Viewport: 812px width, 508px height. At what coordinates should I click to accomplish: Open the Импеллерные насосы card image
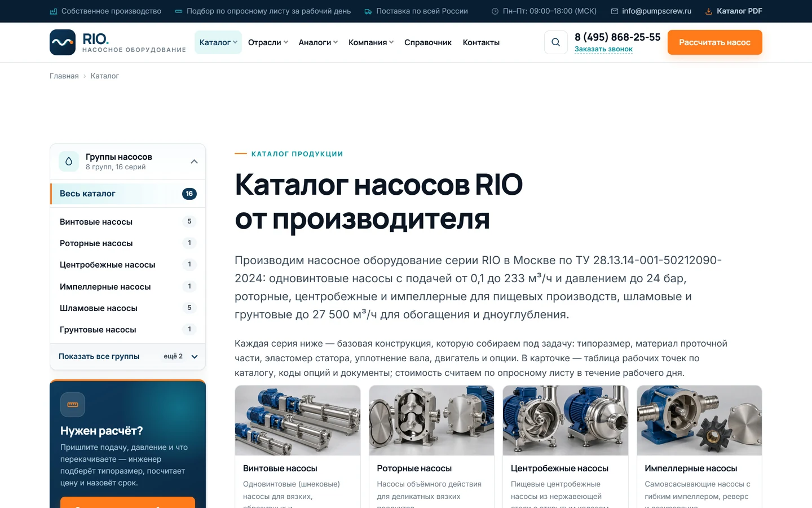[699, 421]
